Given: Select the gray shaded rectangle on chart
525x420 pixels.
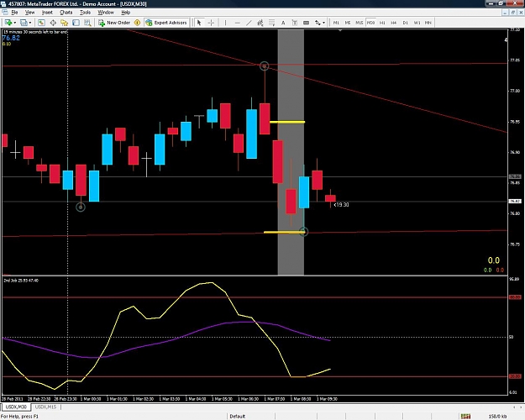Looking at the screenshot, I should pyautogui.click(x=291, y=152).
